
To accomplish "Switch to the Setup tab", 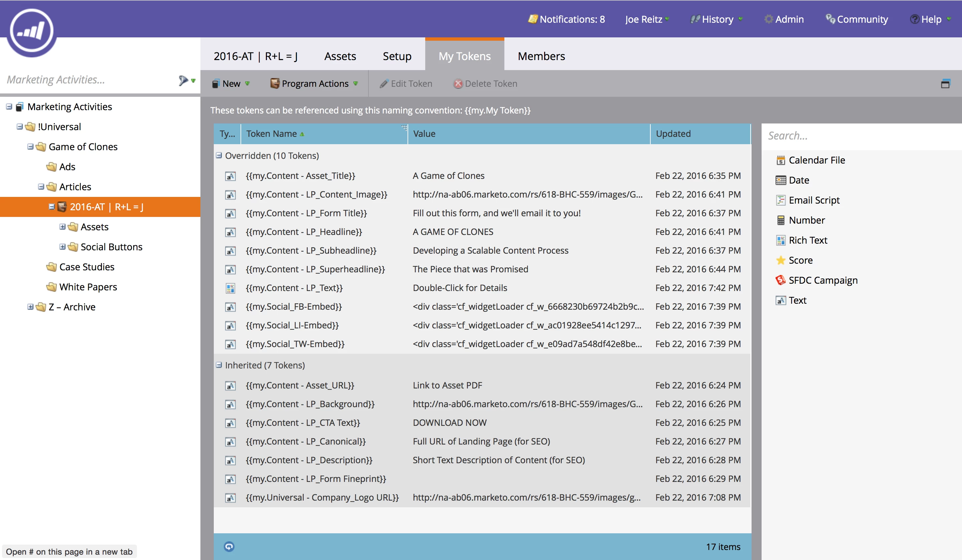I will 396,56.
